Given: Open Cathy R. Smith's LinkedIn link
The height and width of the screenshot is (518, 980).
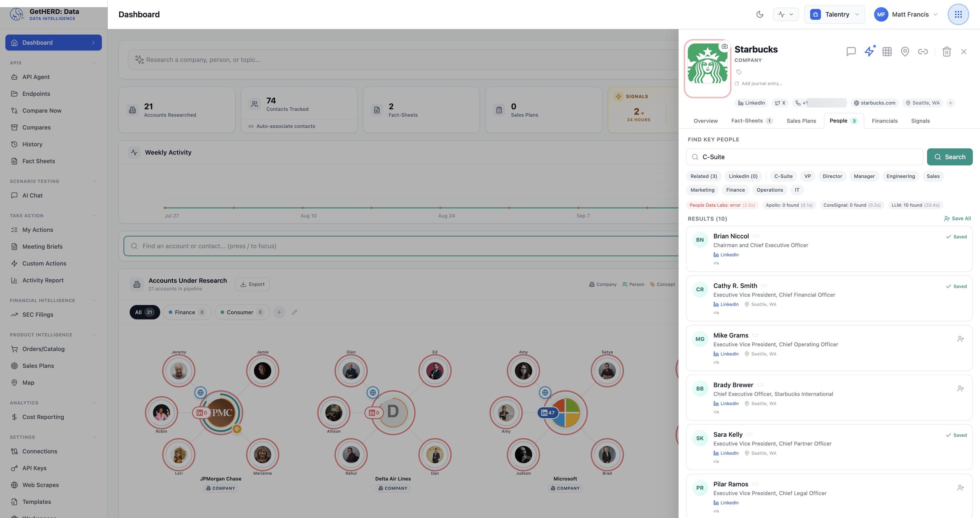Looking at the screenshot, I should [x=726, y=304].
